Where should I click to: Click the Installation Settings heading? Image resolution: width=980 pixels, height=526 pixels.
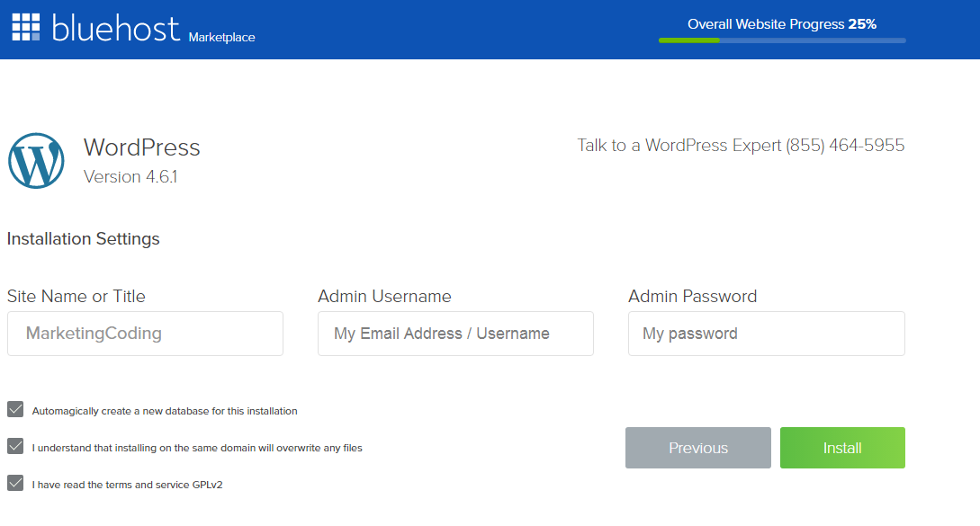point(83,239)
